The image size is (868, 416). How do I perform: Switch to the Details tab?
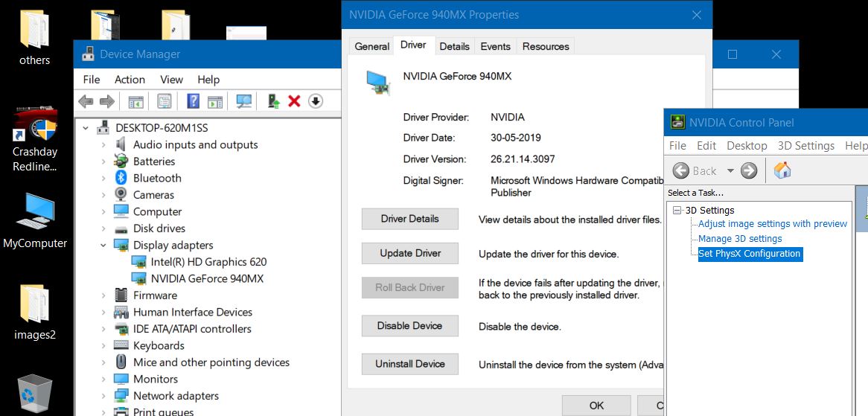pyautogui.click(x=455, y=46)
